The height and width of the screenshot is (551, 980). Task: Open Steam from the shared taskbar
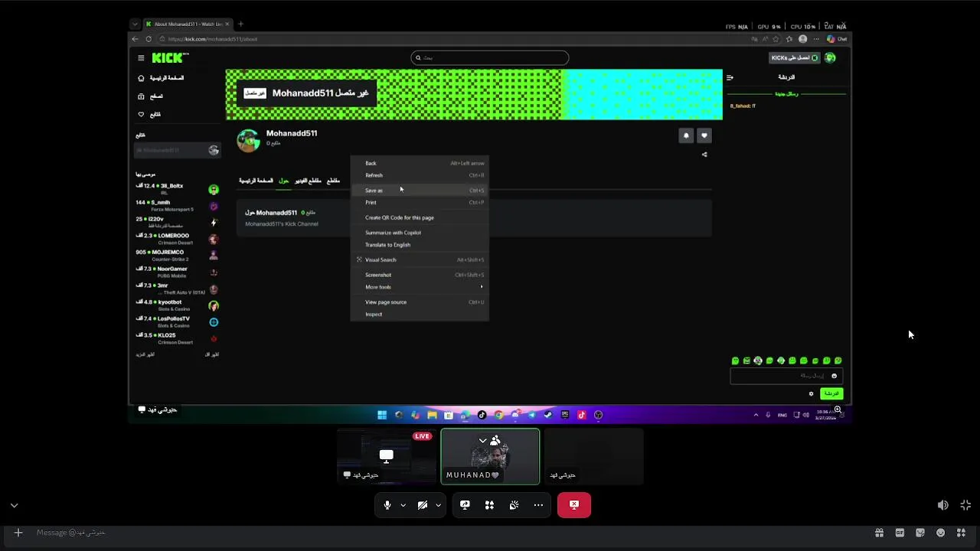(548, 415)
